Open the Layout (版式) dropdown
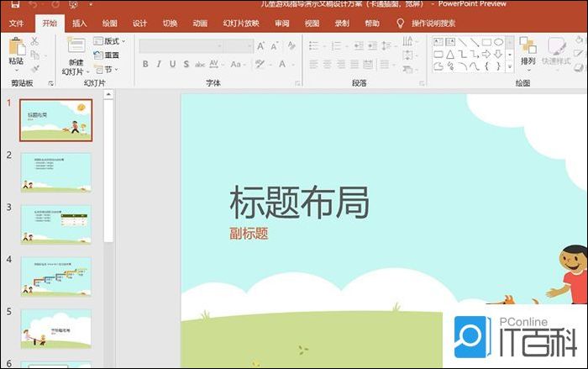 [x=108, y=40]
